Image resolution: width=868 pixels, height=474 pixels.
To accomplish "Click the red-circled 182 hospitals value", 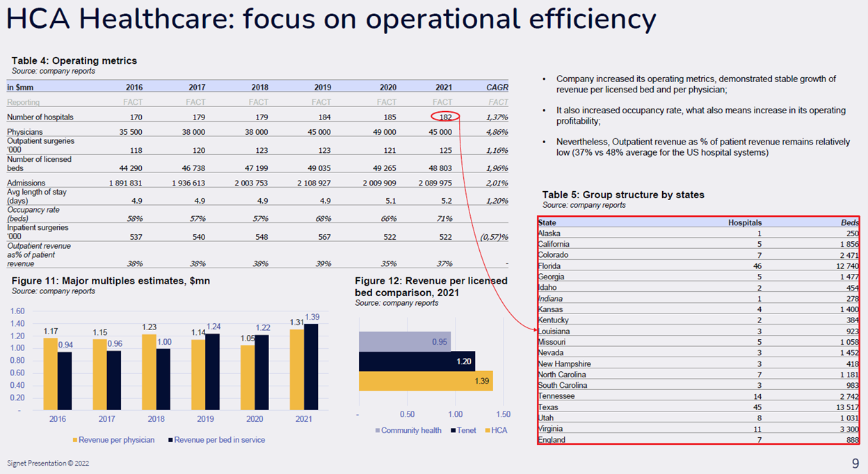I will (445, 117).
